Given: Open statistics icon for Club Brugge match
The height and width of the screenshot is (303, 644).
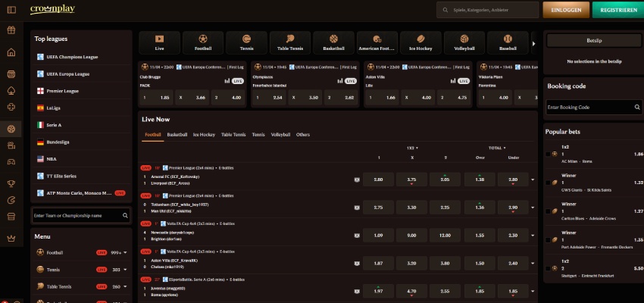Looking at the screenshot, I should pyautogui.click(x=227, y=81).
